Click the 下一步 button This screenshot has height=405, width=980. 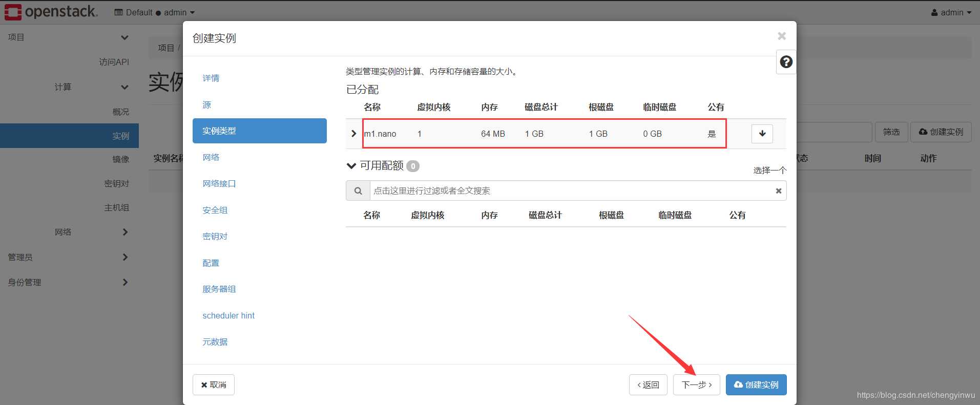point(697,385)
